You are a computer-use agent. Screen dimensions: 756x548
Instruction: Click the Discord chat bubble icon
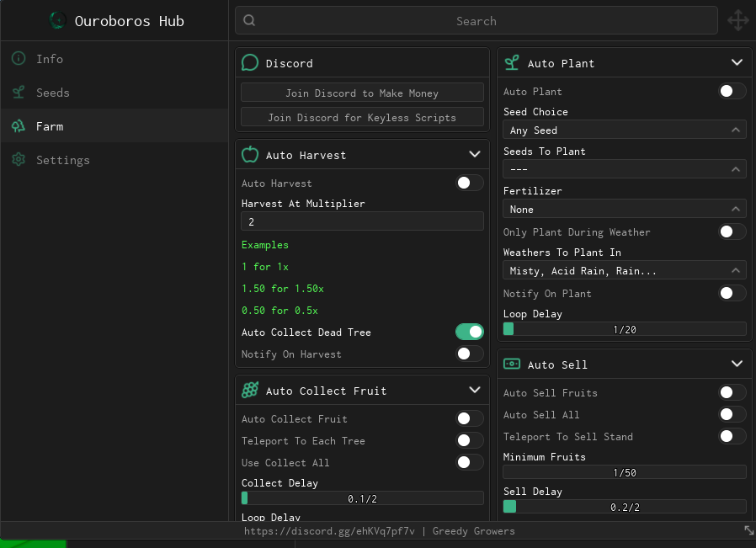pyautogui.click(x=250, y=62)
